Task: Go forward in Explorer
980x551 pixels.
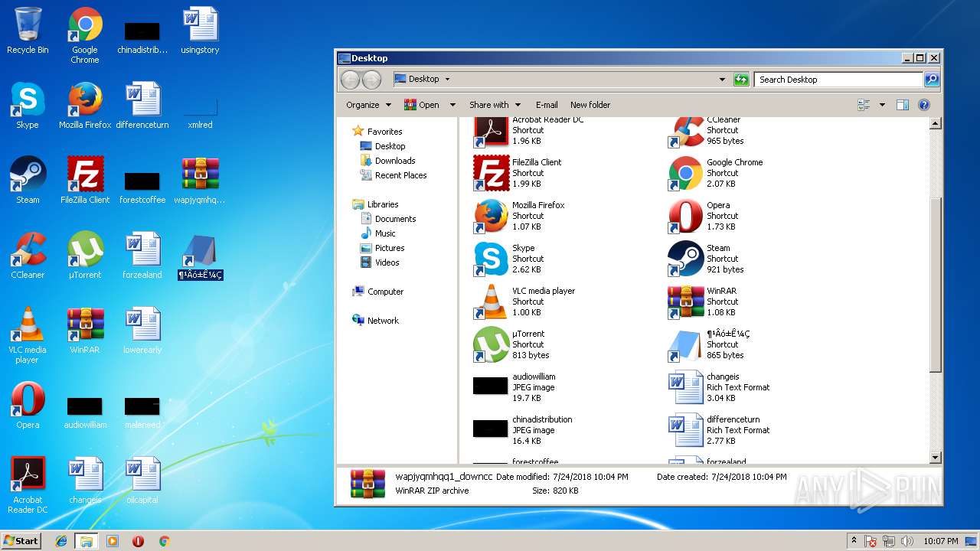Action: 371,80
